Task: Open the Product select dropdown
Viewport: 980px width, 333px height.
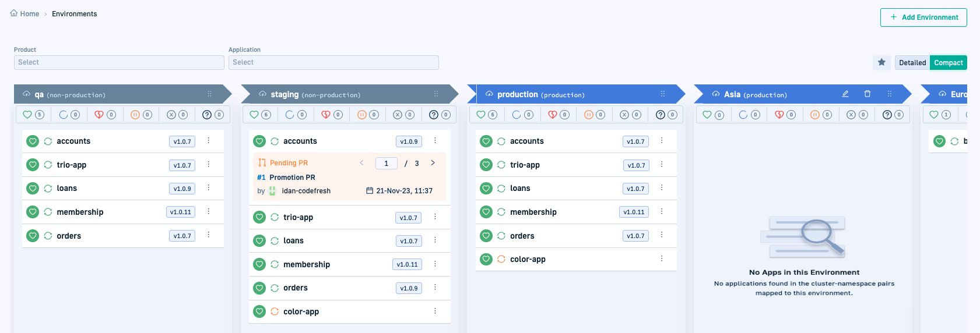Action: [x=119, y=62]
